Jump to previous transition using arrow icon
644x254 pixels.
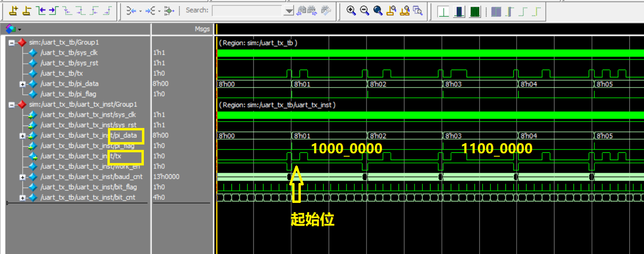click(x=40, y=10)
